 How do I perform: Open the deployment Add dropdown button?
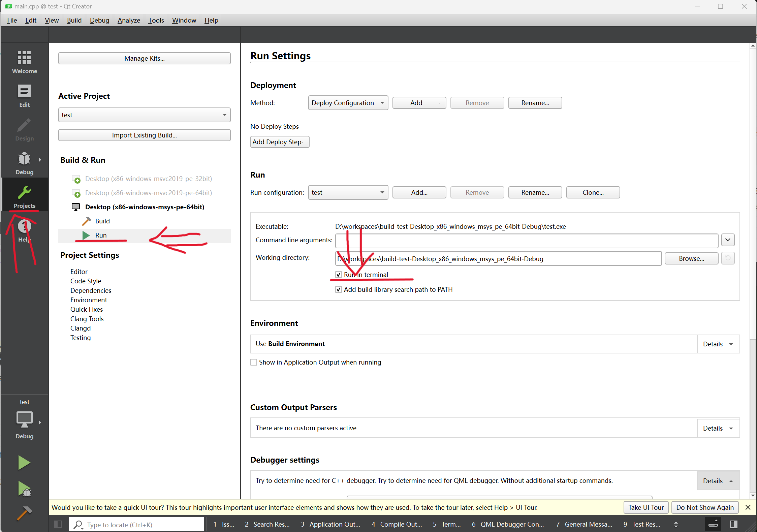pos(419,103)
